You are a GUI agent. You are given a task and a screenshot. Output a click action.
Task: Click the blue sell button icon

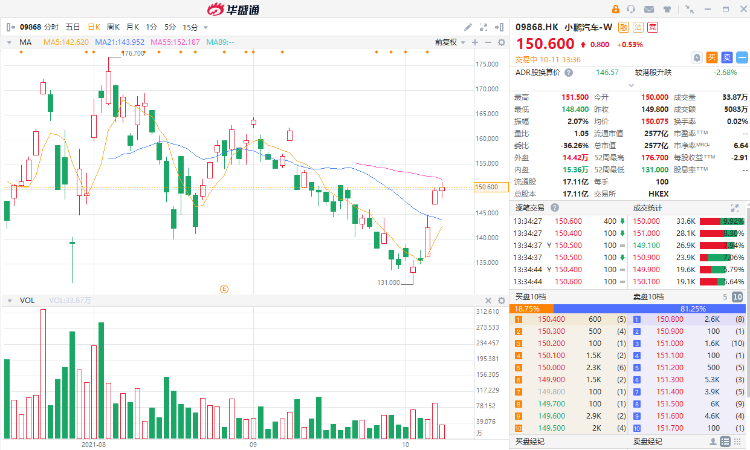[726, 58]
